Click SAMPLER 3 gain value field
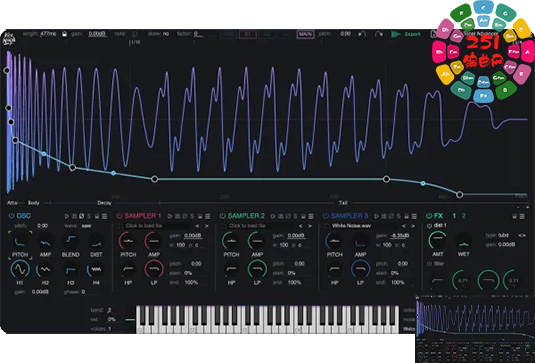The height and width of the screenshot is (363, 535). pyautogui.click(x=400, y=236)
